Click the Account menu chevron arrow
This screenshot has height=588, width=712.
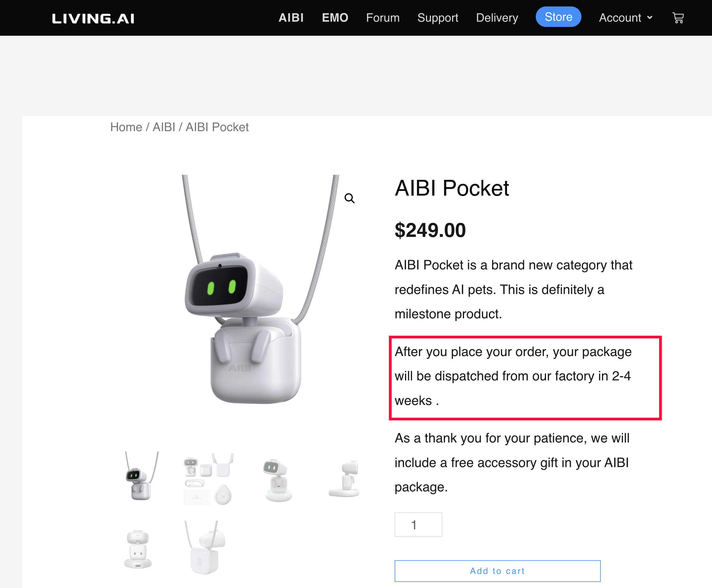click(x=649, y=18)
